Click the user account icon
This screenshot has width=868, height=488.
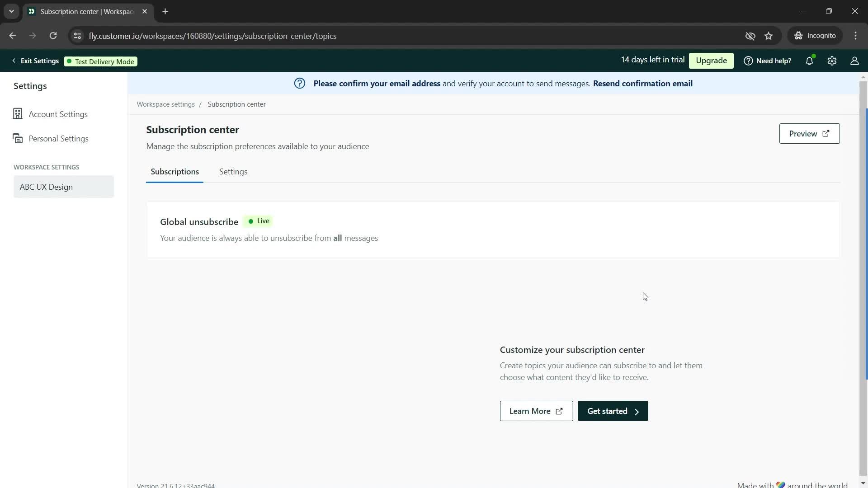(x=854, y=60)
